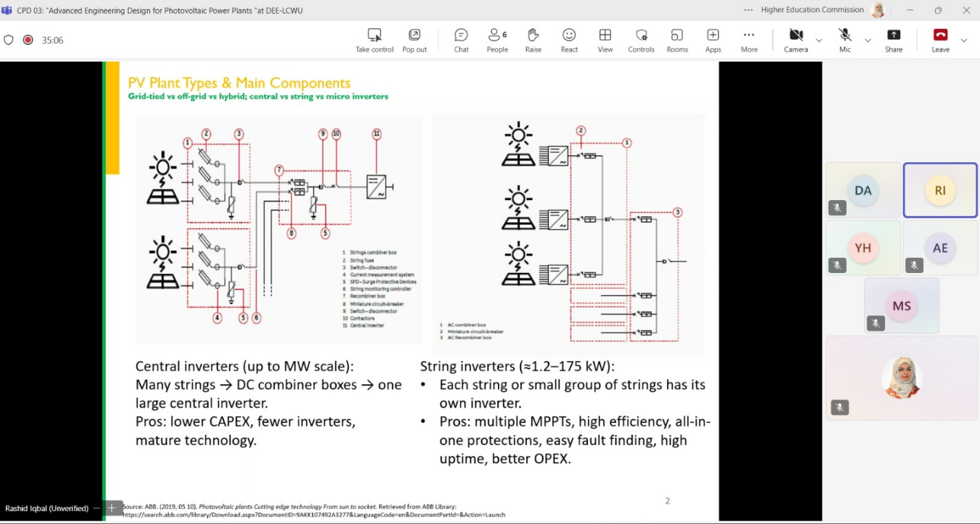Open the Apps menu
The height and width of the screenshot is (524, 980).
pyautogui.click(x=712, y=40)
